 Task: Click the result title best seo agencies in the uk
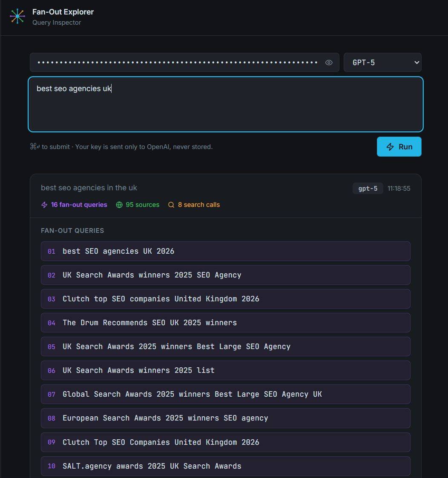(89, 188)
